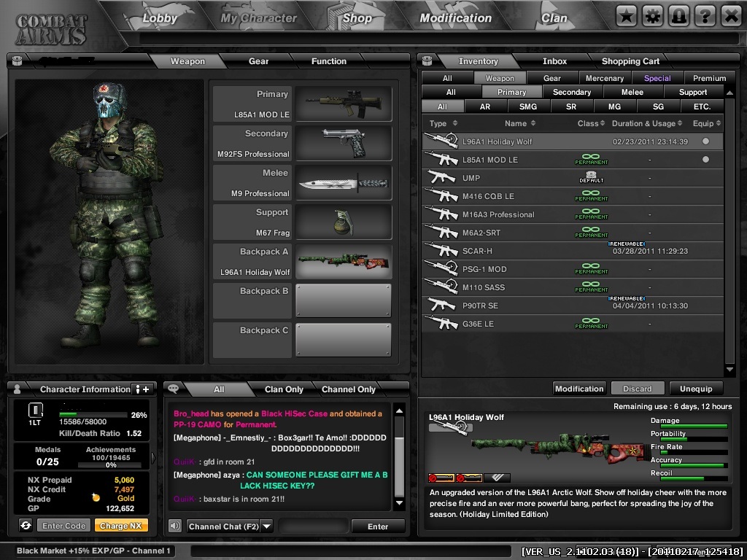
Task: Click the notification bell icon
Action: click(679, 16)
